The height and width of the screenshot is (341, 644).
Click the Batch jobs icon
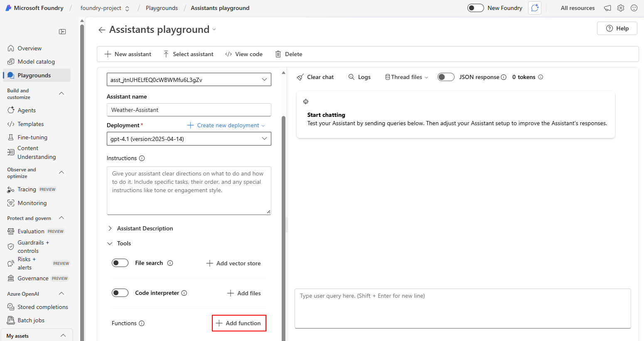(x=11, y=320)
